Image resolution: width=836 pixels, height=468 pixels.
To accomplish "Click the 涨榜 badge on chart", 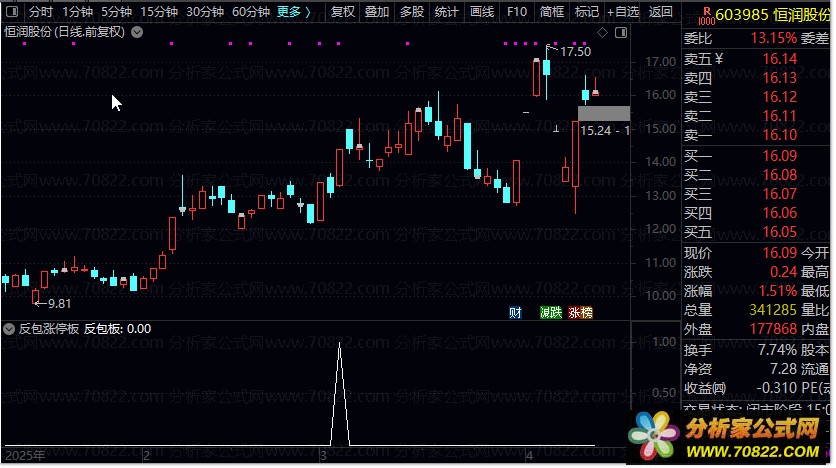I will point(580,312).
